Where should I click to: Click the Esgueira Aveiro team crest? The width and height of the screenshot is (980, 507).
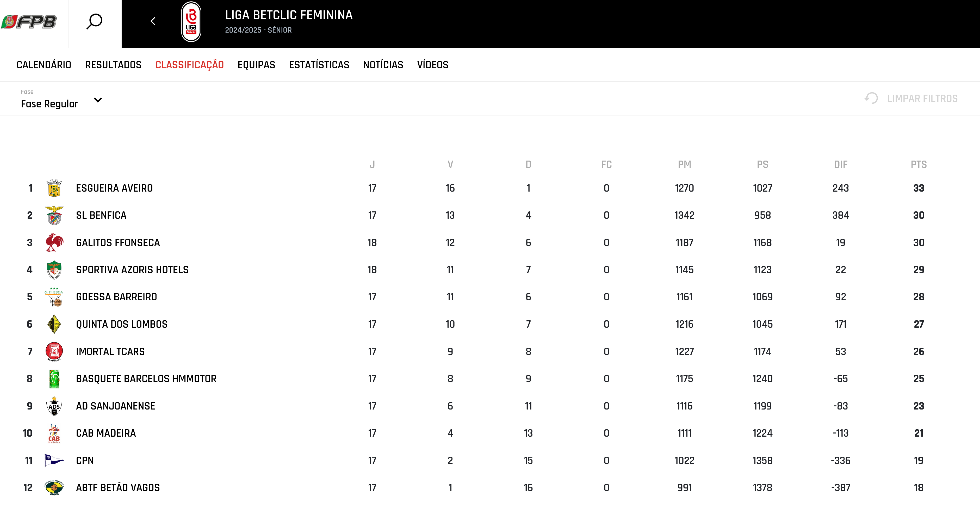click(54, 188)
